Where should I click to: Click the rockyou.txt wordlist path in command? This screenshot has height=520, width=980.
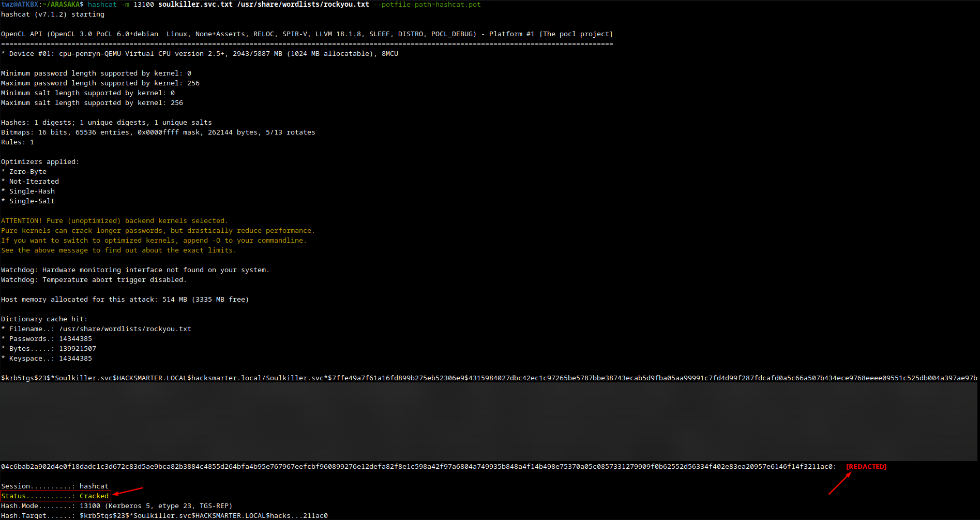[x=303, y=5]
